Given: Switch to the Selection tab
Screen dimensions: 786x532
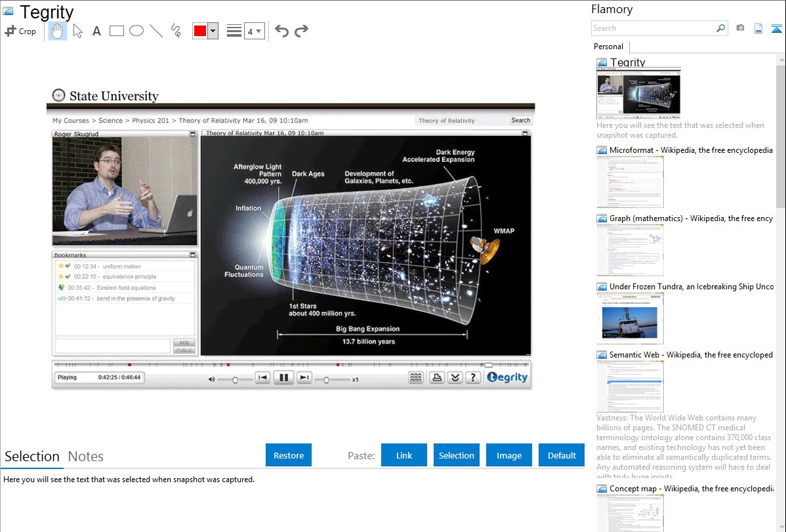Looking at the screenshot, I should [32, 457].
